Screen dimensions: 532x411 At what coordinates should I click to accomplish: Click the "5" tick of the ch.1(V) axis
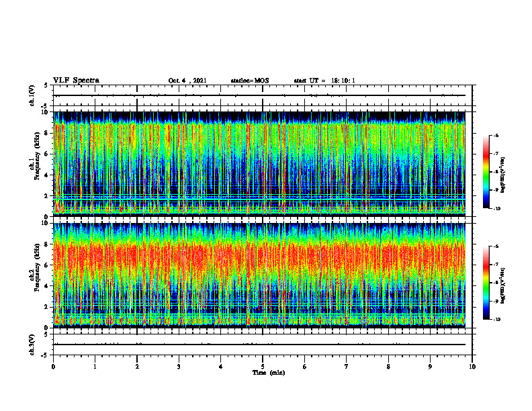(x=46, y=86)
